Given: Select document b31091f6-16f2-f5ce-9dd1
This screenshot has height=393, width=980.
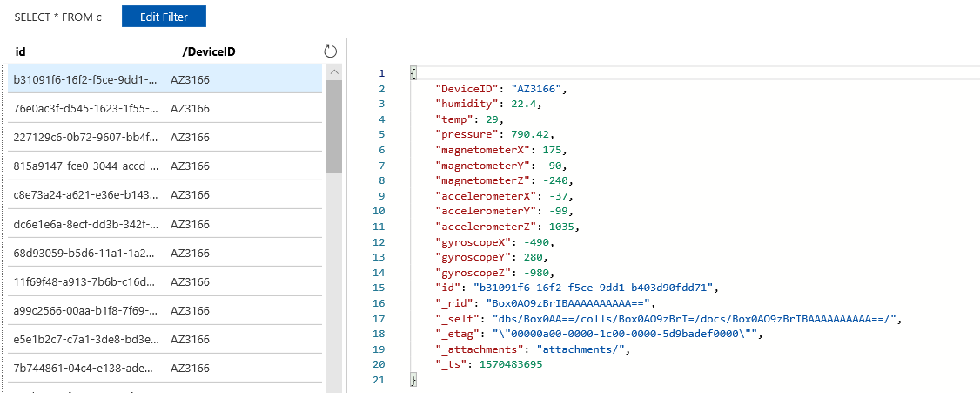Looking at the screenshot, I should click(x=165, y=79).
